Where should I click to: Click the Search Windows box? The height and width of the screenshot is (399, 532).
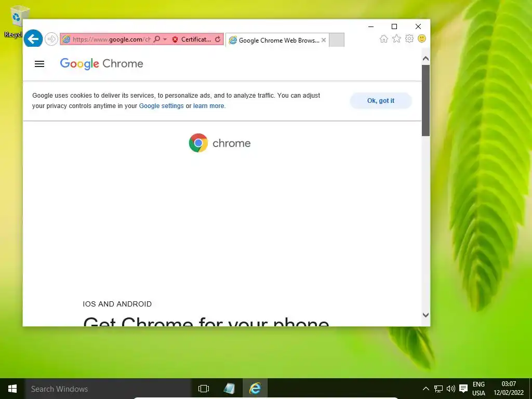[108, 389]
